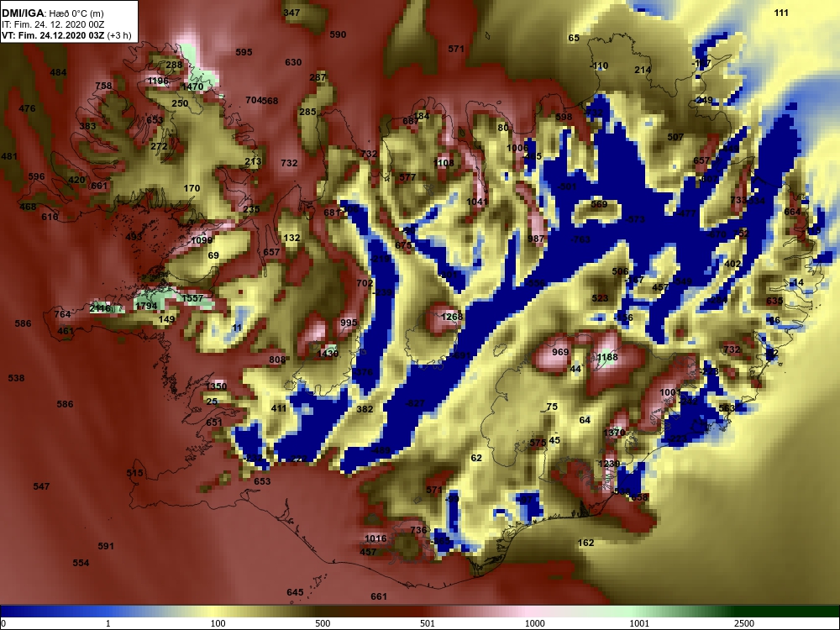Click the map value 1016
The width and height of the screenshot is (840, 630).
point(375,539)
